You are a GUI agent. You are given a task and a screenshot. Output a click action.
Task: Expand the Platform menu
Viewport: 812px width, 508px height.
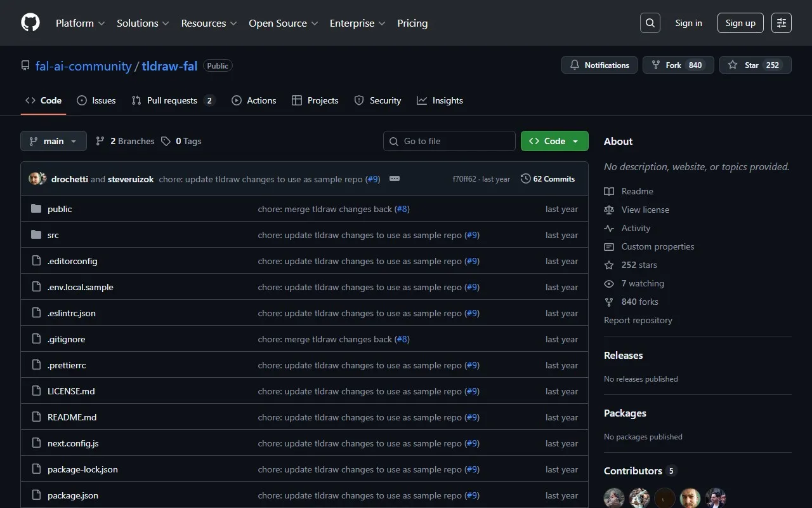[80, 23]
